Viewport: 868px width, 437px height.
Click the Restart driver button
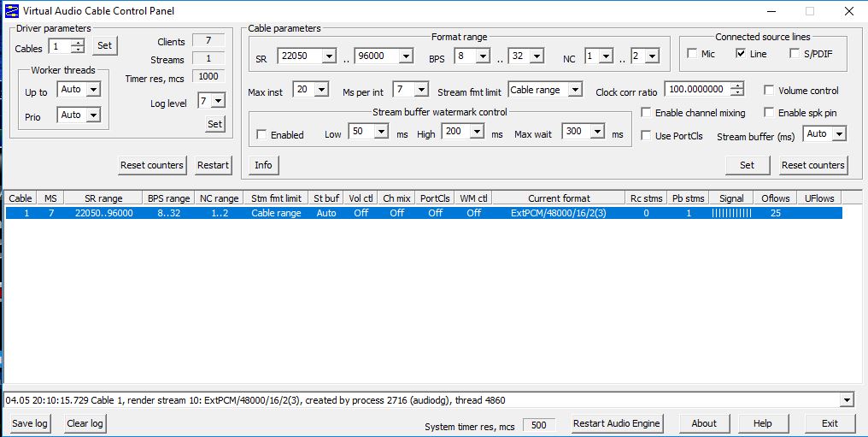coord(213,165)
